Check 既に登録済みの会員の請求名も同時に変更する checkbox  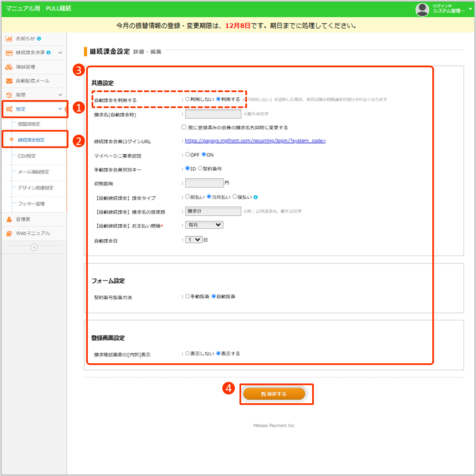[184, 127]
